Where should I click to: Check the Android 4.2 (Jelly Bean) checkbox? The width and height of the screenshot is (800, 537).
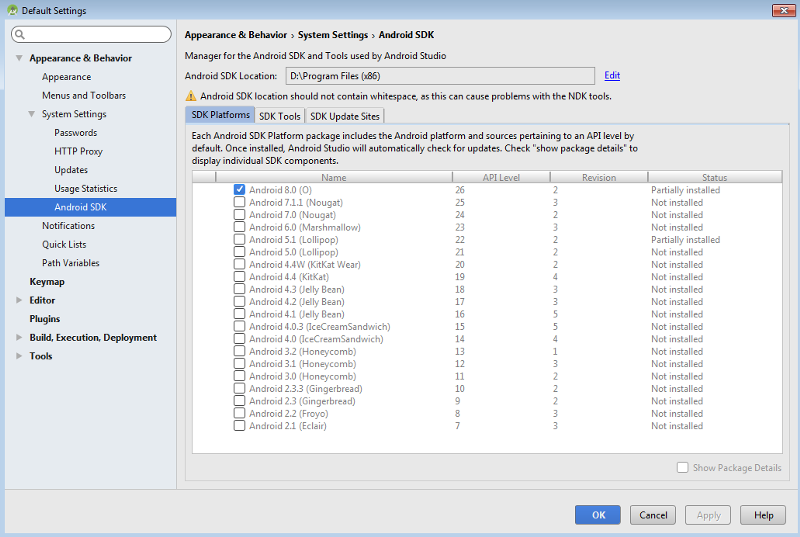point(239,301)
